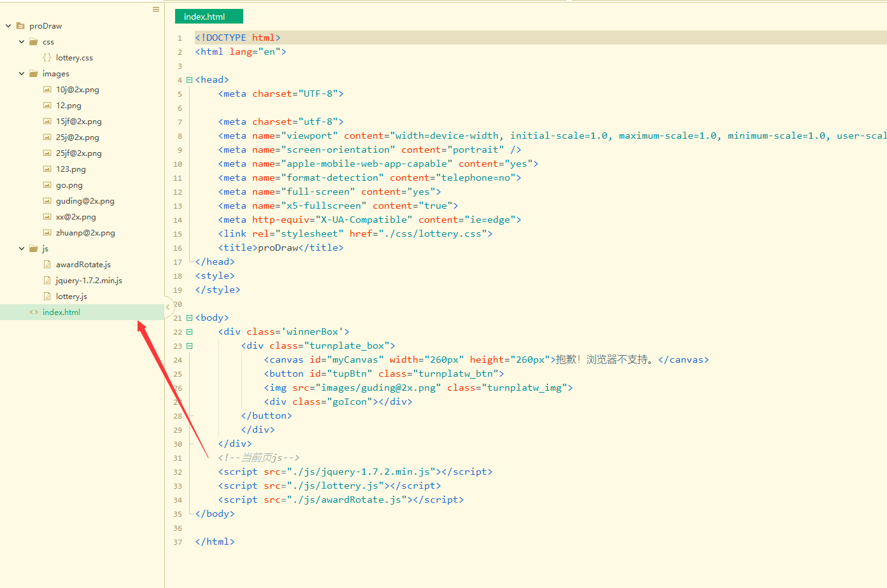Select xx@2x.png in the tree
Viewport: 887px width, 588px height.
76,217
